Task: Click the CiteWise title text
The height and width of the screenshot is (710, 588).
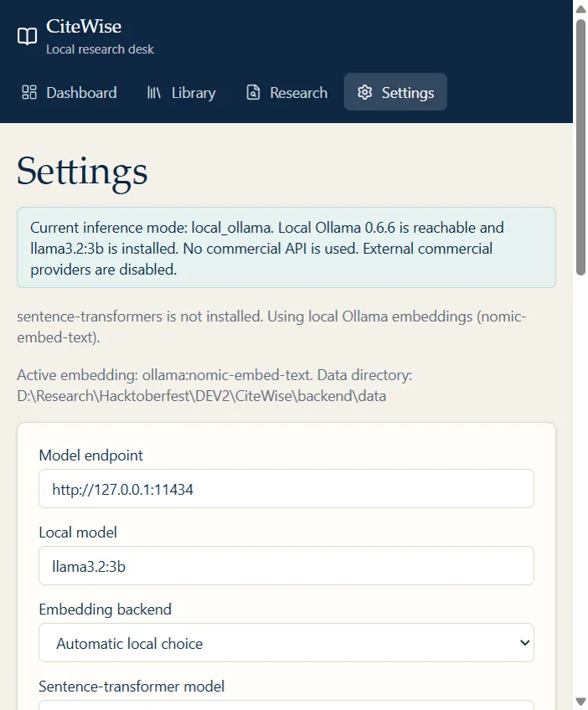Action: tap(84, 27)
